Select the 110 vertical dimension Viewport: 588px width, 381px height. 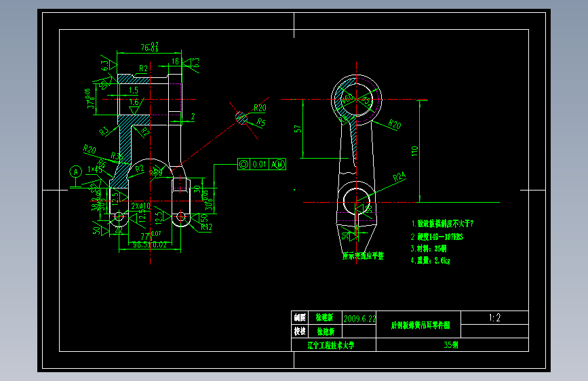[x=414, y=151]
